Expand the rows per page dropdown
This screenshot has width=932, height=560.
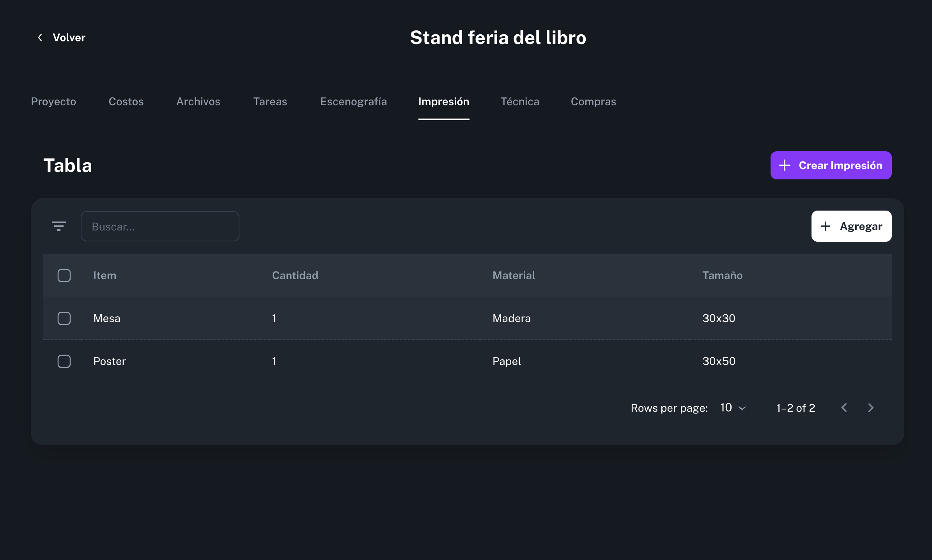click(733, 408)
